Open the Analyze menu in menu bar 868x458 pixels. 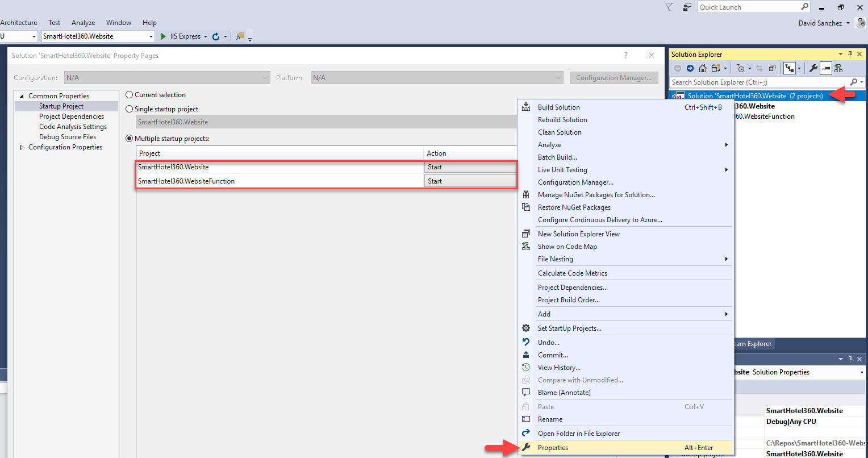point(83,23)
